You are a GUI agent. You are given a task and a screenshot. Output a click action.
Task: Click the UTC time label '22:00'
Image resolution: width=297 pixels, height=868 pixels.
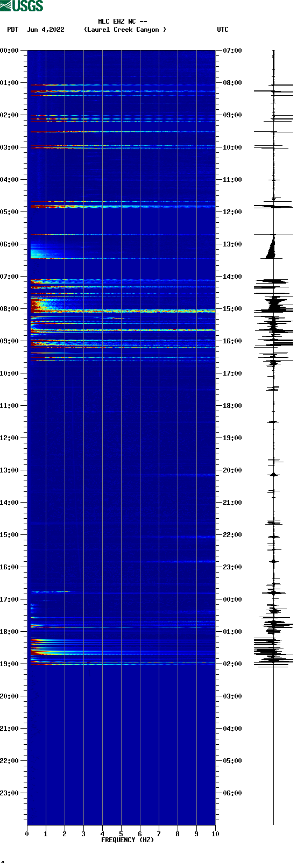tap(232, 535)
